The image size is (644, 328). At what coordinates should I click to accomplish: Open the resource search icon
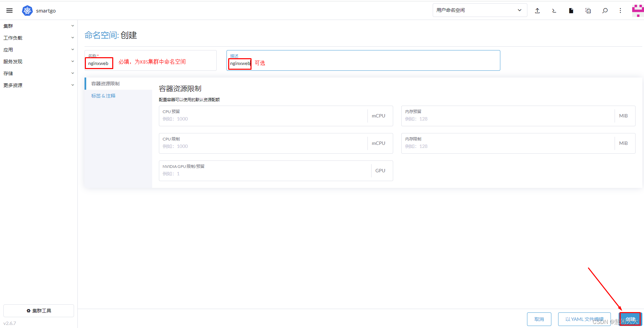(605, 10)
